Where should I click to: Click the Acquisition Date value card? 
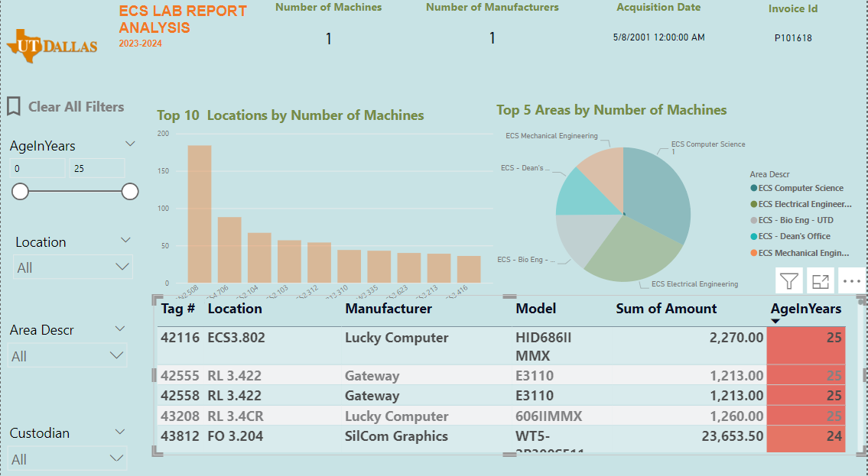658,37
